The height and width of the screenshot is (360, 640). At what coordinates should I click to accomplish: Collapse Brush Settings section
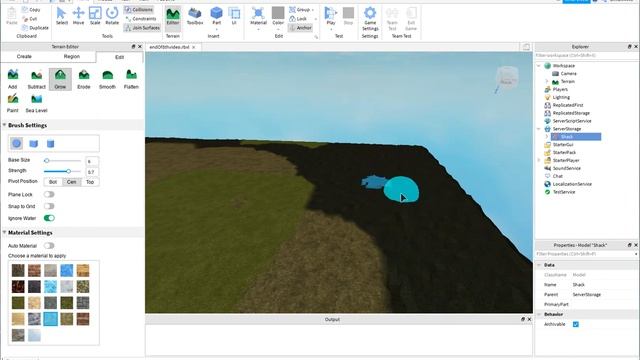(4, 125)
